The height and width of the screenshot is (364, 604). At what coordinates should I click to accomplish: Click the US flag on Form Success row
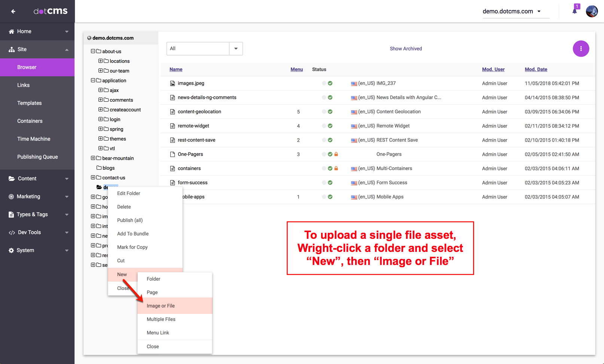354,183
